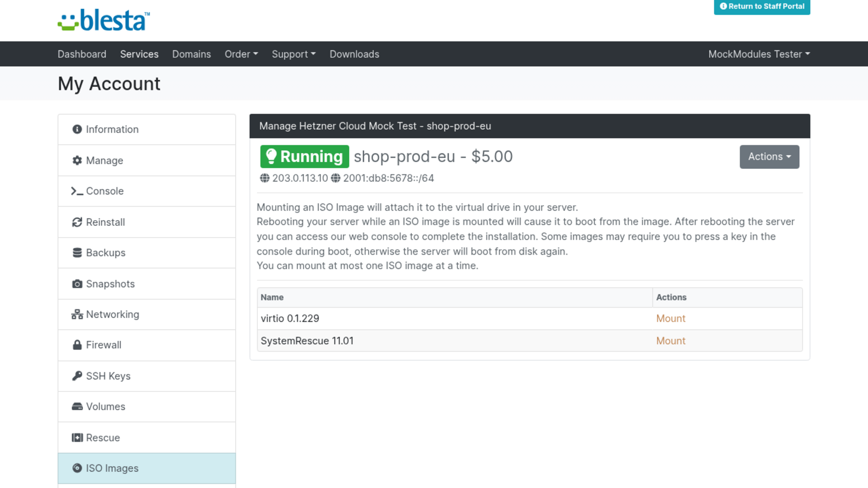Image resolution: width=868 pixels, height=488 pixels.
Task: Switch to the Console sidebar tab
Action: pos(147,191)
